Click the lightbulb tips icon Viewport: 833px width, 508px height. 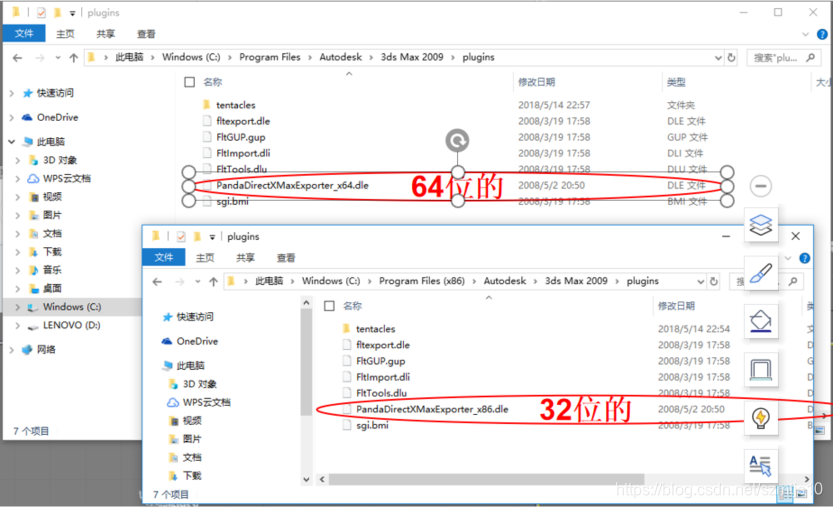coord(761,418)
